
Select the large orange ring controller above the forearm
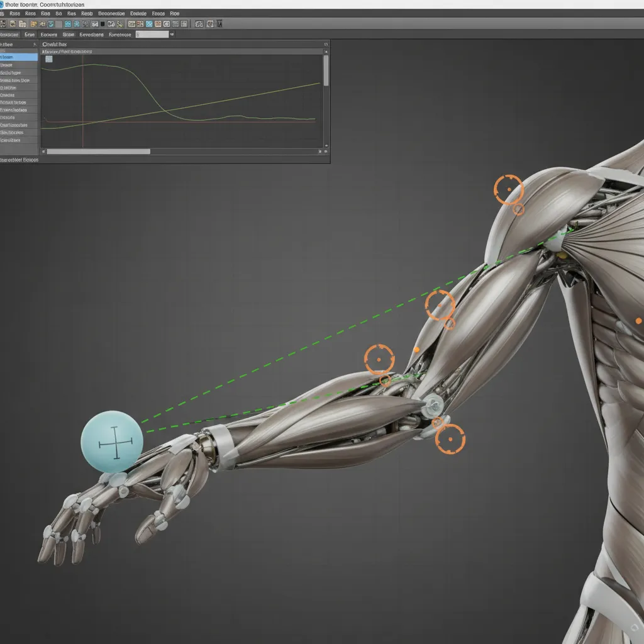pos(379,359)
